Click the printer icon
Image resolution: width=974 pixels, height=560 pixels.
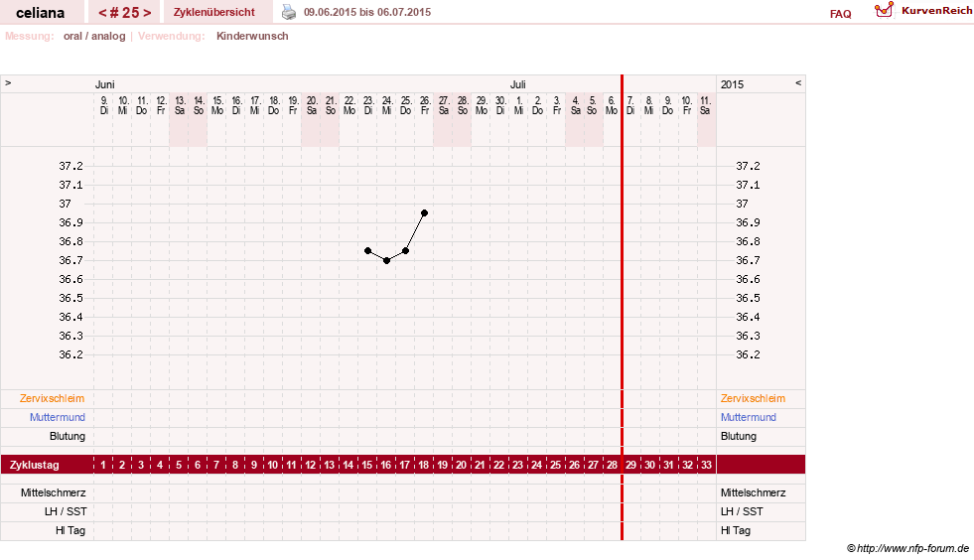pyautogui.click(x=289, y=12)
